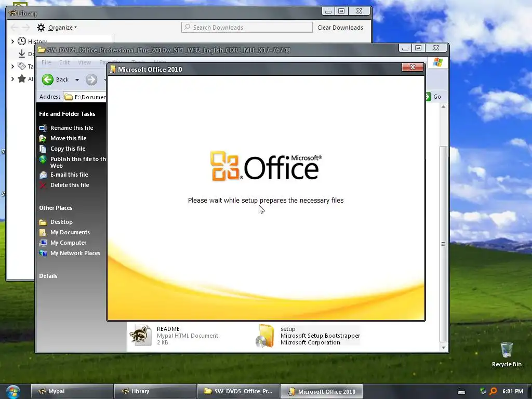
Task: Click the Other Places section header
Action: pyautogui.click(x=56, y=208)
